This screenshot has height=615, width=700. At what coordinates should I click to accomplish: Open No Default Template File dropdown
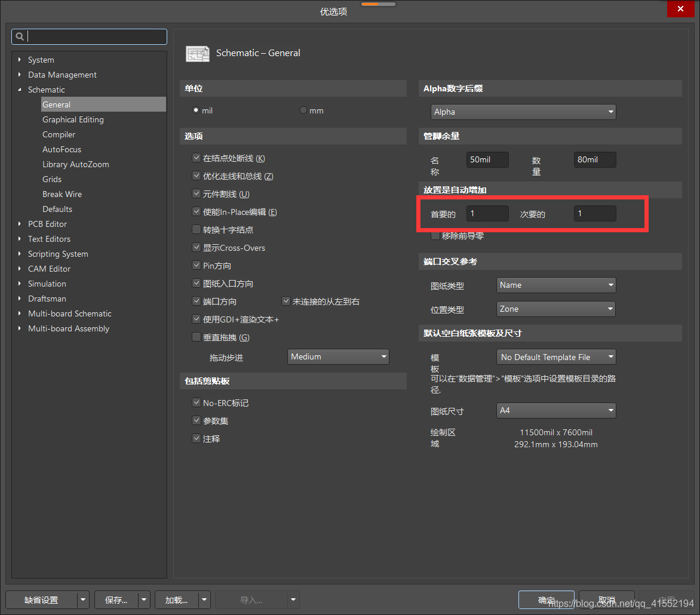pyautogui.click(x=556, y=357)
